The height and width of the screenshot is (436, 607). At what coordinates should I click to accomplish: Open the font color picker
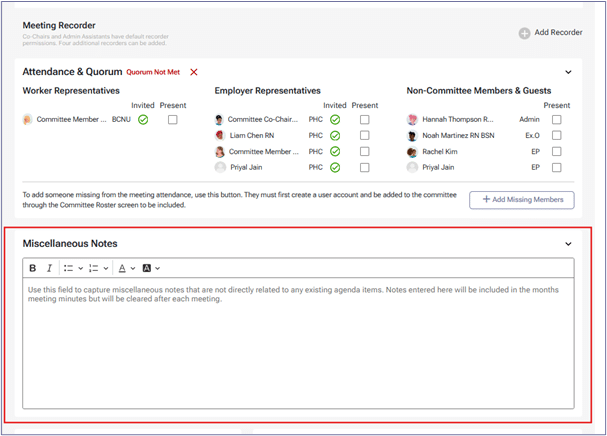pos(125,268)
